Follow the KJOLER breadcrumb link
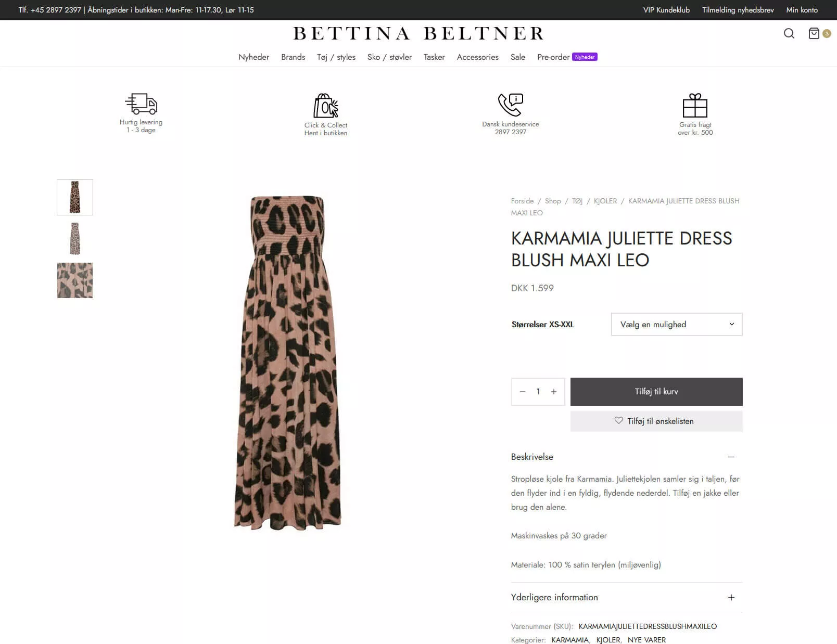837x644 pixels. pyautogui.click(x=605, y=201)
